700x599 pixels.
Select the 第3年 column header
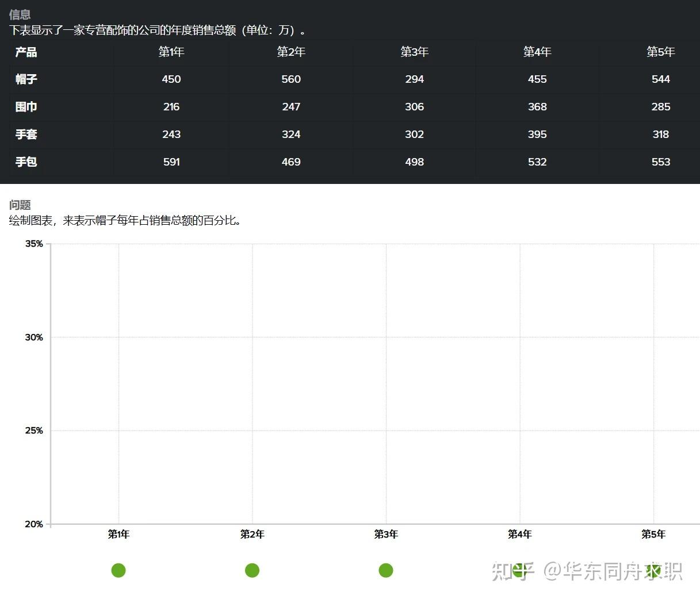(414, 52)
